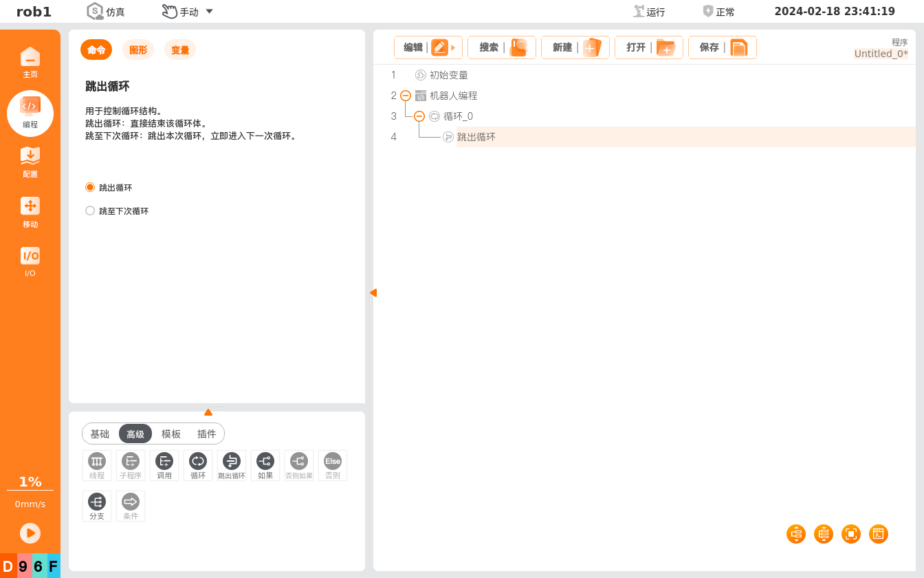Click the 保存 save program button
The width and height of the screenshot is (924, 578).
pyautogui.click(x=723, y=47)
